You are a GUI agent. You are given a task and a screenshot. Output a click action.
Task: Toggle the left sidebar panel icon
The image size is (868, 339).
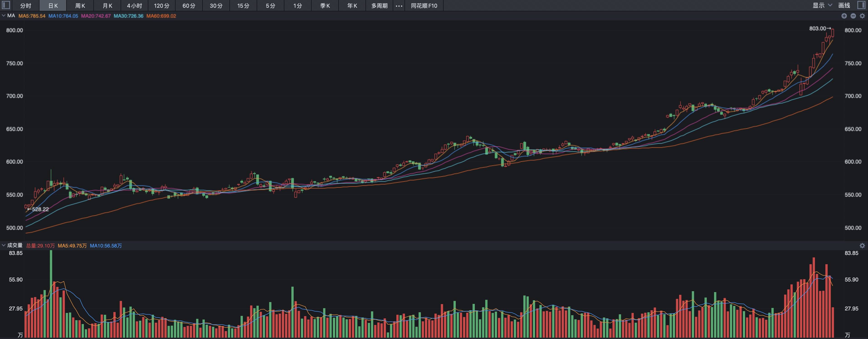(x=6, y=5)
